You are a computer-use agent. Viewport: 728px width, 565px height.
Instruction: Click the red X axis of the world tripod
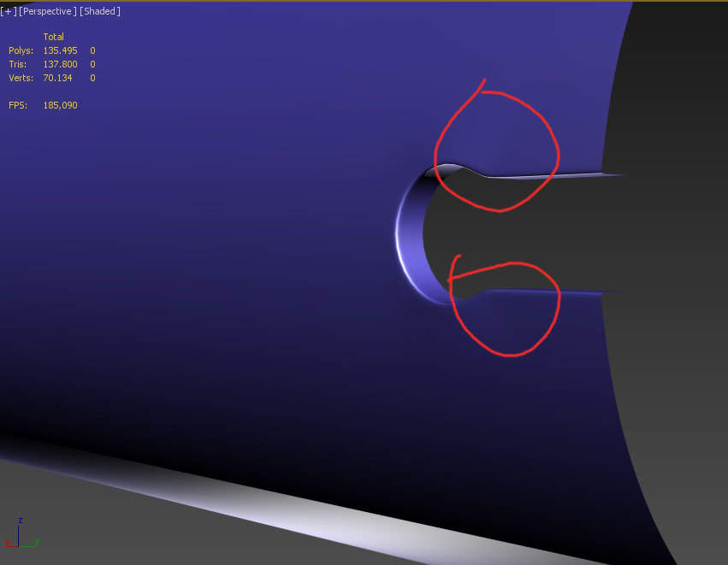point(9,546)
